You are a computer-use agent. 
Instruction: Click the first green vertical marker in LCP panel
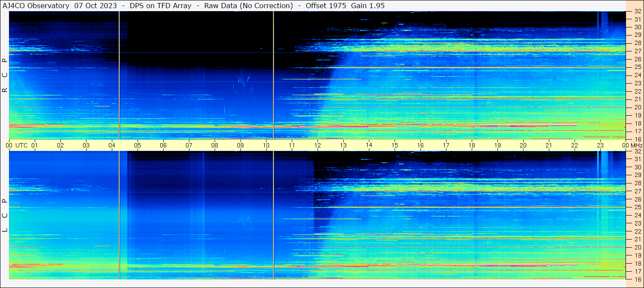click(x=119, y=214)
